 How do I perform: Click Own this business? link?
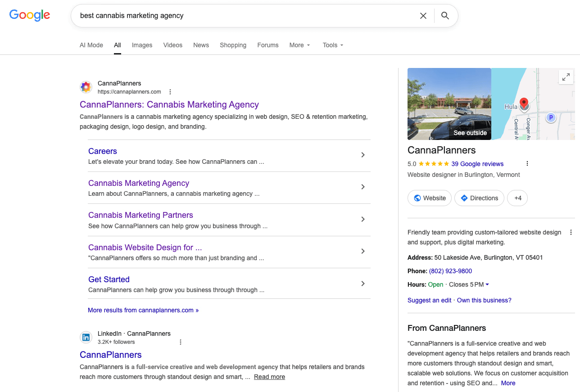tap(484, 300)
